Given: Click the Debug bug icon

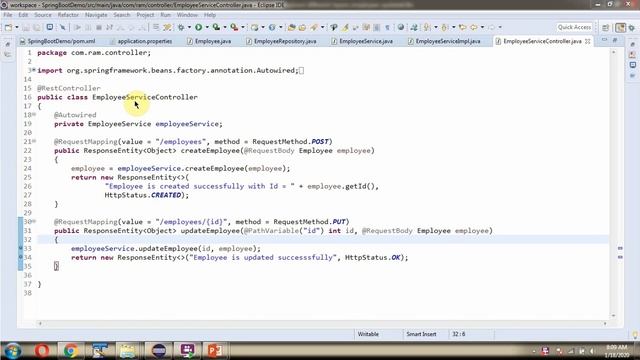Looking at the screenshot, I should [x=181, y=27].
